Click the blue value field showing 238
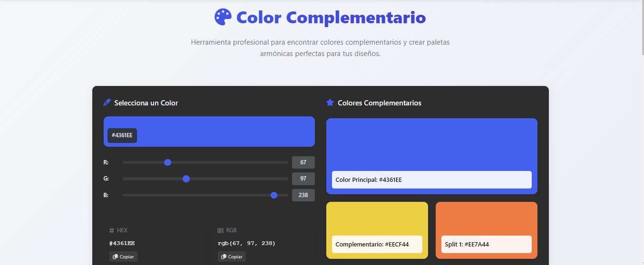Screen dimensions: 644x265 tap(303, 195)
